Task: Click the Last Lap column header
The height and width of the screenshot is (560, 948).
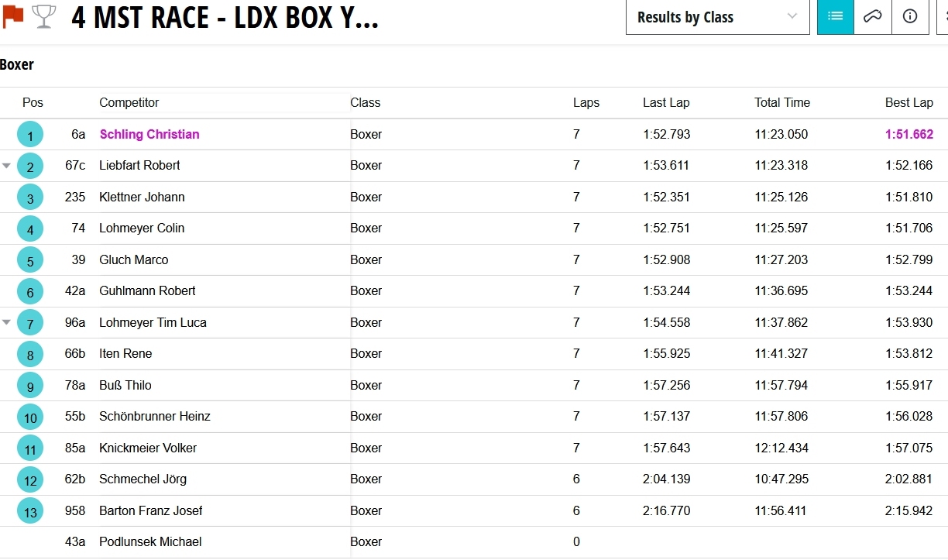Action: 666,103
